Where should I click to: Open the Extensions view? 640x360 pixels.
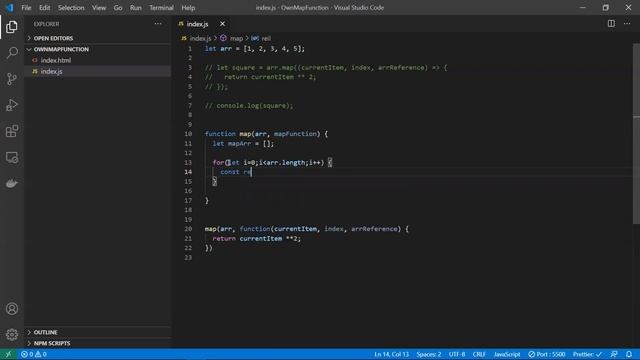(12, 131)
